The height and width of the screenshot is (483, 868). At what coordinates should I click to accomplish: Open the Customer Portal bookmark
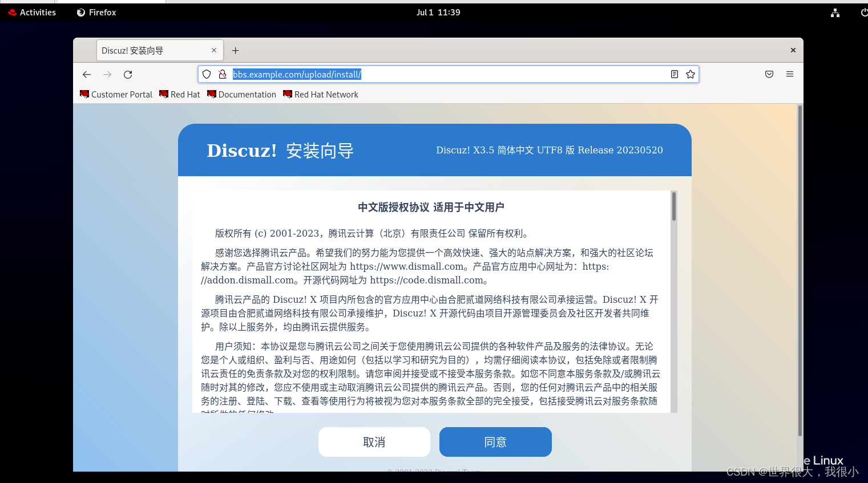tap(116, 94)
